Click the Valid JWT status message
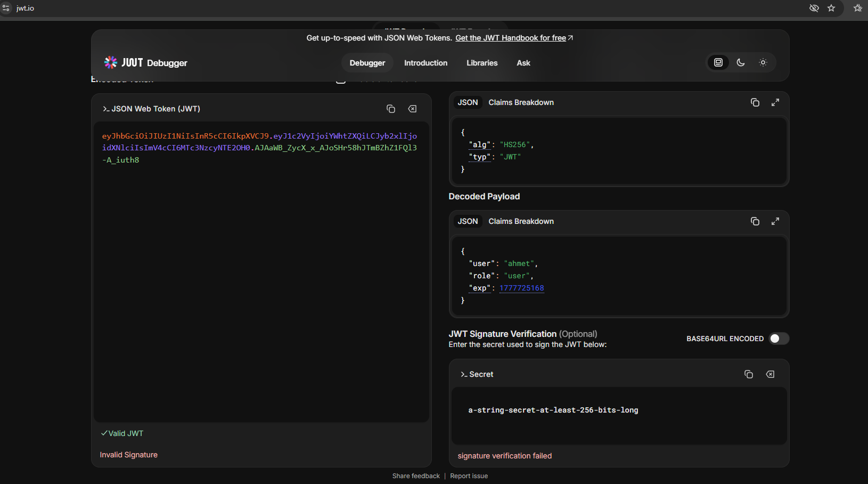 [x=122, y=433]
